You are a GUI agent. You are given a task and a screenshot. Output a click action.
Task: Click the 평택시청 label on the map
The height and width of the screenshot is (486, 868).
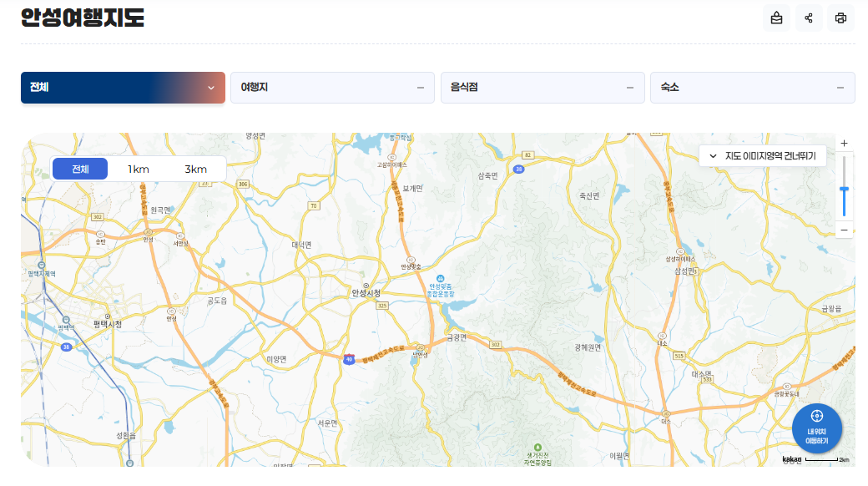tap(108, 324)
